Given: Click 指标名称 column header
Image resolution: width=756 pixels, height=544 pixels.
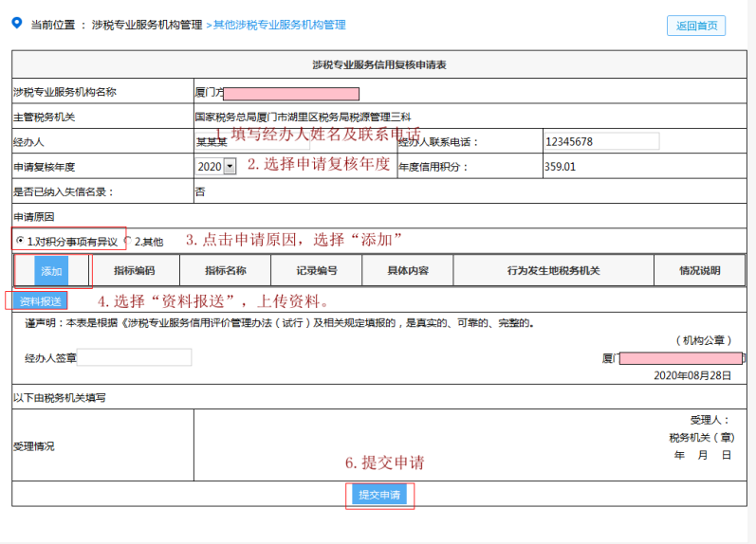Looking at the screenshot, I should coord(226,271).
